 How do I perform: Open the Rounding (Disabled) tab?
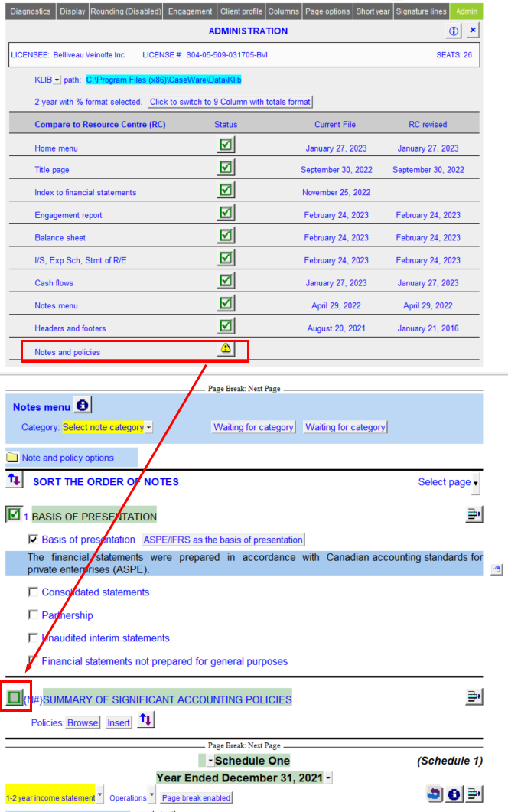click(x=125, y=11)
